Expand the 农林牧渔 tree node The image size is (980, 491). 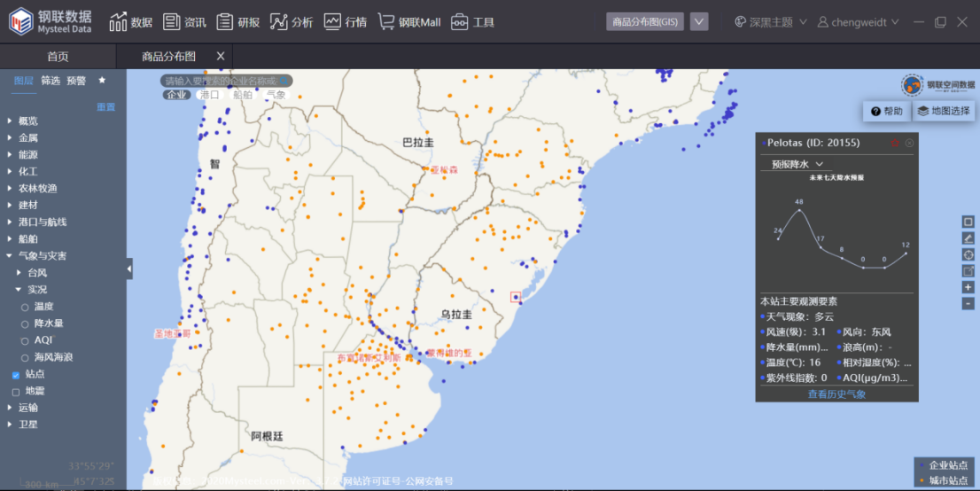tap(10, 188)
